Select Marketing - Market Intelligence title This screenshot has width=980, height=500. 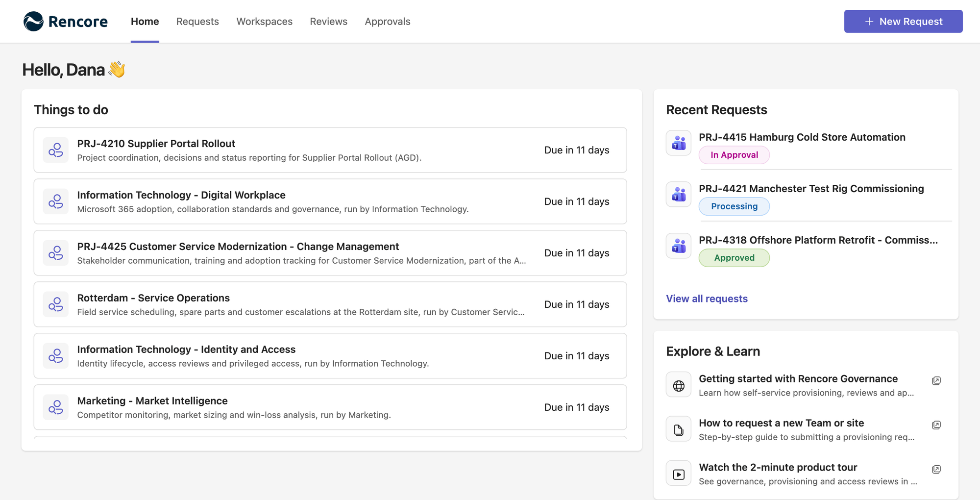coord(152,401)
